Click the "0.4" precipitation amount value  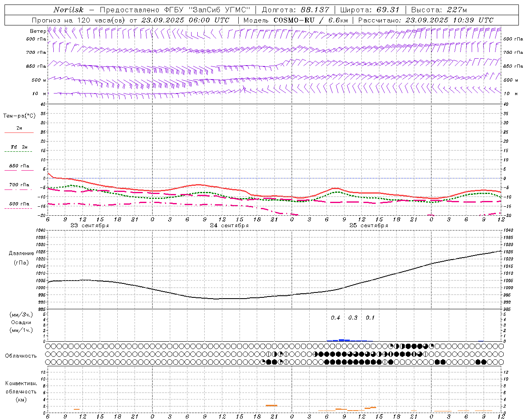(336, 318)
